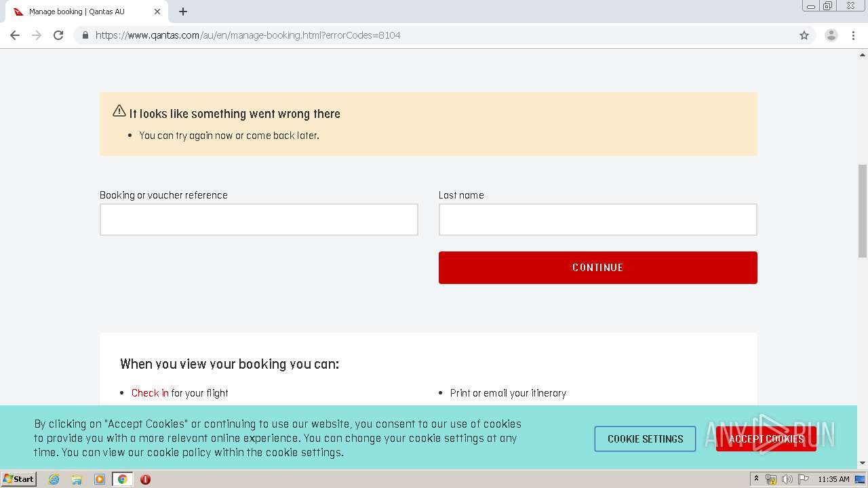Open the Chrome profile avatar menu
This screenshot has width=868, height=488.
click(x=831, y=35)
